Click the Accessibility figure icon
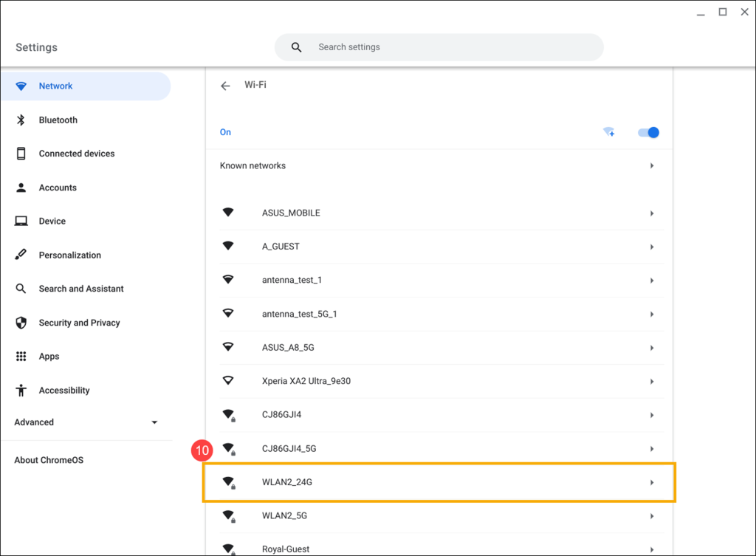The image size is (756, 556). 21,390
